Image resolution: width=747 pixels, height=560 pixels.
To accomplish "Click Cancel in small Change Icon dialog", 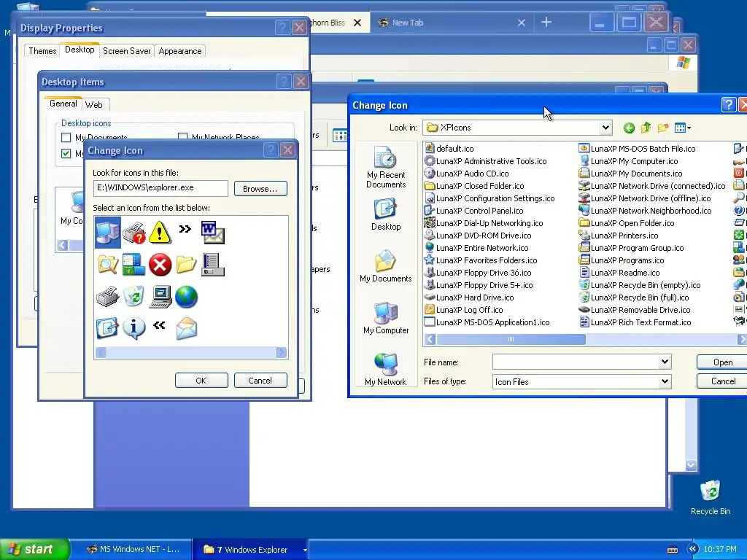I will coord(260,381).
